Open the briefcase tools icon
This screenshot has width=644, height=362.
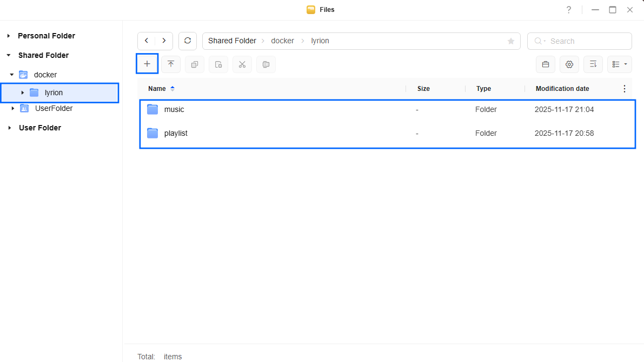click(x=546, y=64)
